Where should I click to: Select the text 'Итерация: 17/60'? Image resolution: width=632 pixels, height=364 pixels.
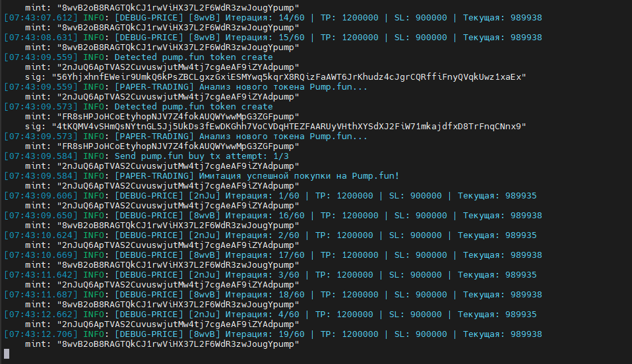265,255
